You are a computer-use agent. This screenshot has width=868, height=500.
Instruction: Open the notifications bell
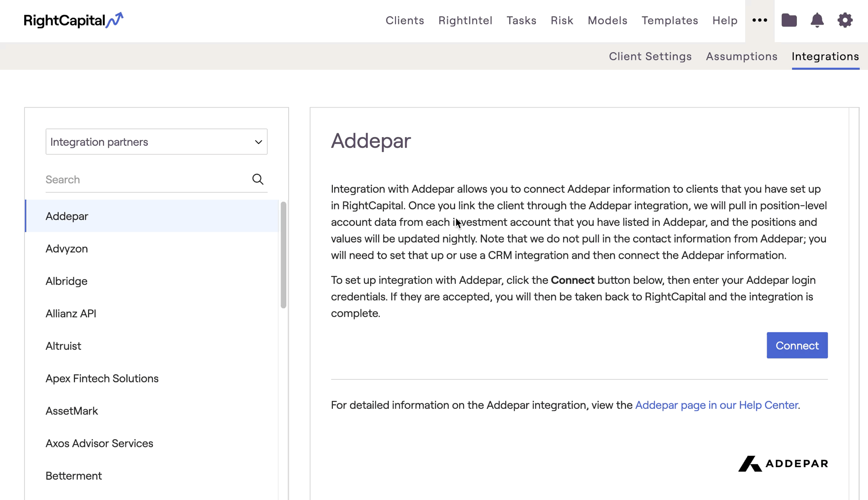[x=817, y=20]
